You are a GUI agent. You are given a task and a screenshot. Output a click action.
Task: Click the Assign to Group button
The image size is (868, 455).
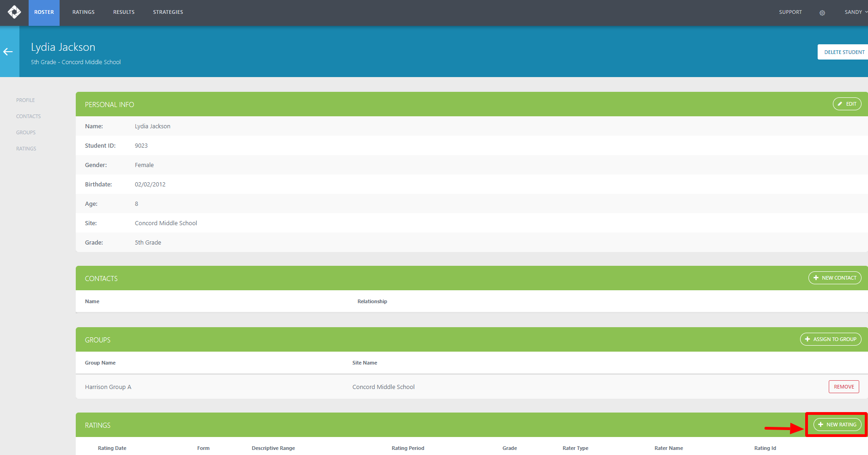(830, 339)
